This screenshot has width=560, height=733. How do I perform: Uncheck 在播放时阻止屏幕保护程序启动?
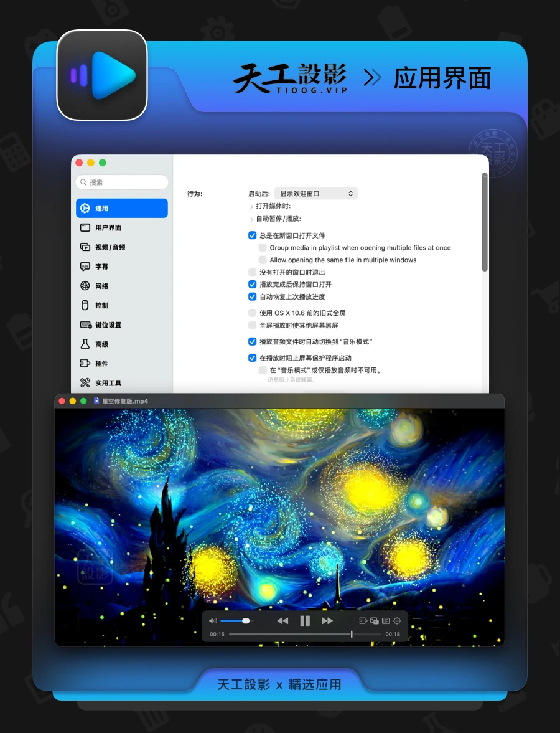252,357
